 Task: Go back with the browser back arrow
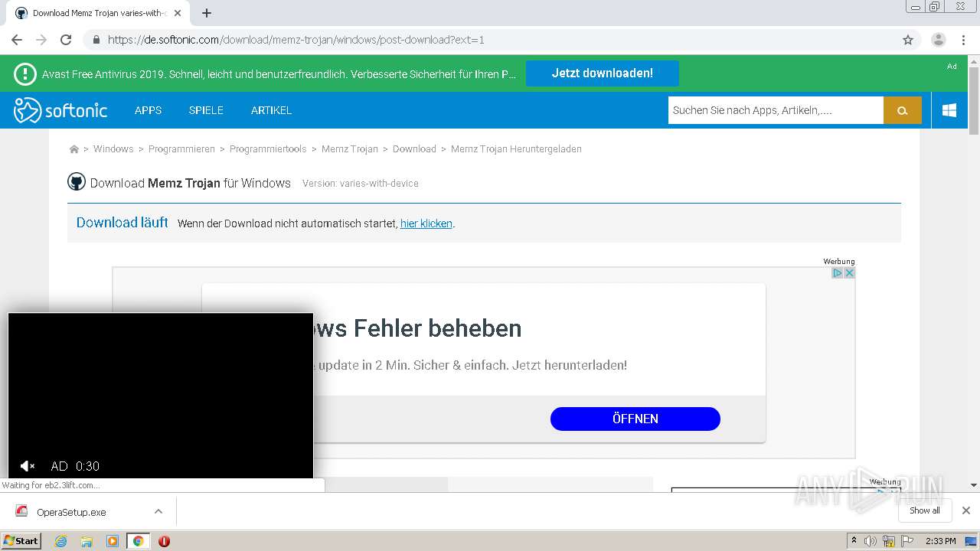(x=17, y=40)
